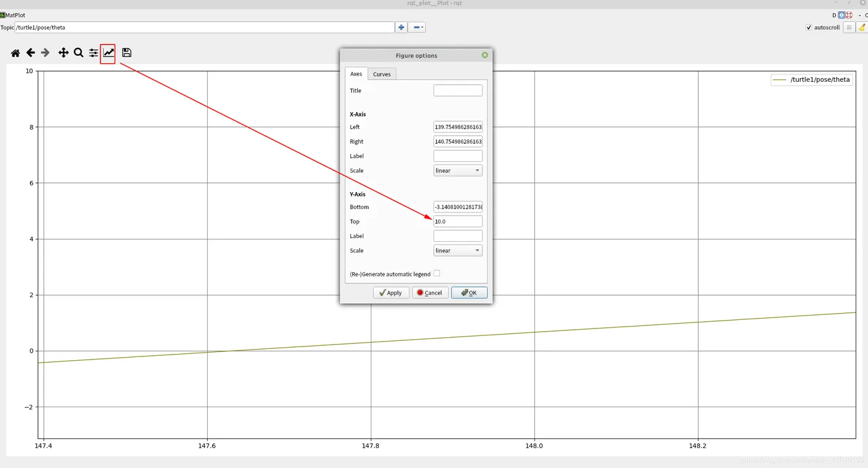The image size is (868, 468).
Task: Save the figure with floppy icon
Action: pos(126,53)
